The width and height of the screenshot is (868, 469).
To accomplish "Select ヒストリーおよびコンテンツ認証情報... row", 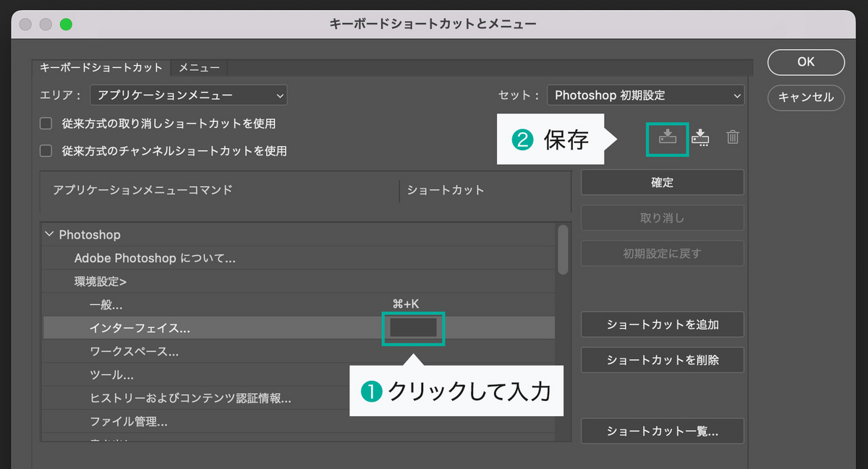I will [x=299, y=397].
